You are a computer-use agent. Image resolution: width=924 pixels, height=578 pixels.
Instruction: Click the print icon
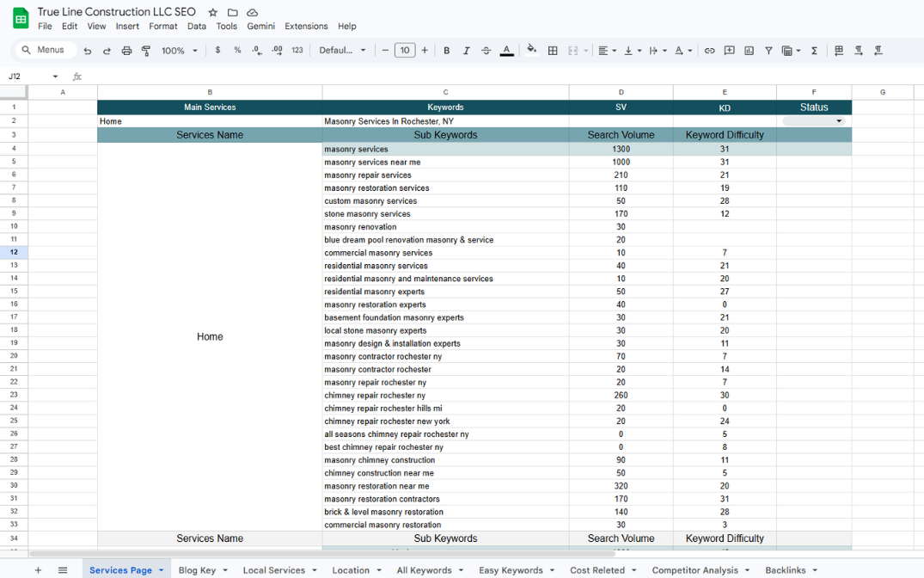tap(126, 51)
